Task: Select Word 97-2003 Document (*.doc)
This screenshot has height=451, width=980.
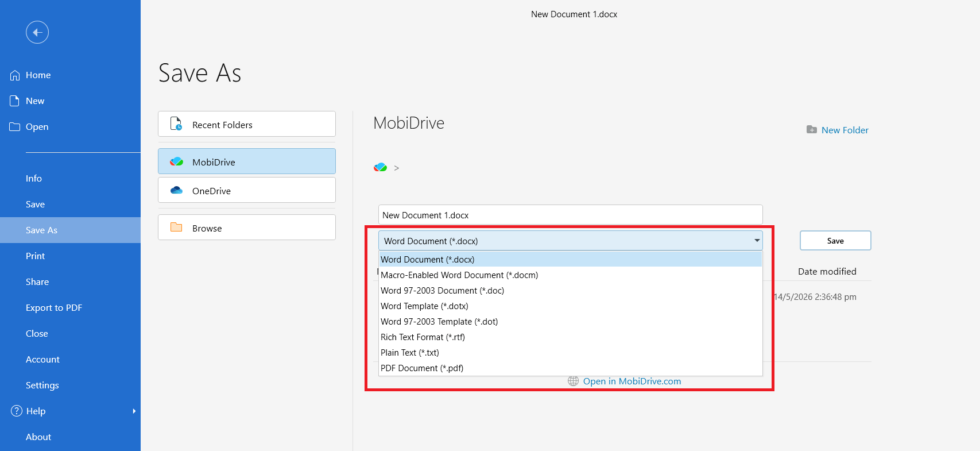Action: point(571,291)
